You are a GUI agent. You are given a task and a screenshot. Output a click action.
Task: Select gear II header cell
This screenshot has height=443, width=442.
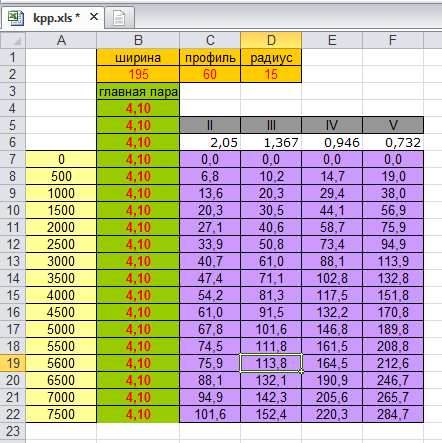tap(210, 125)
